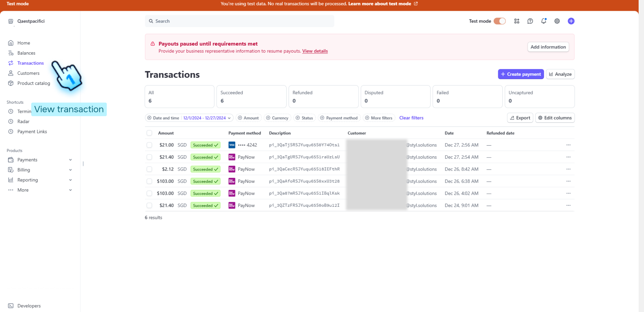Click the Add information button
The image size is (644, 312).
tap(548, 47)
